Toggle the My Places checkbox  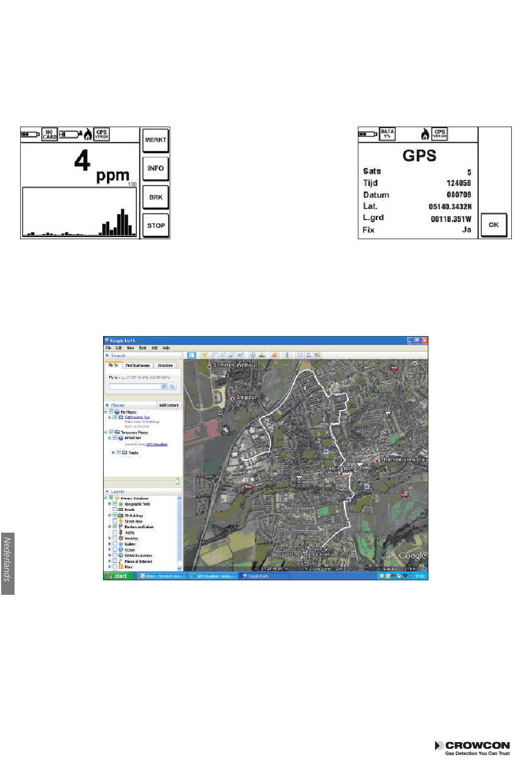click(111, 412)
